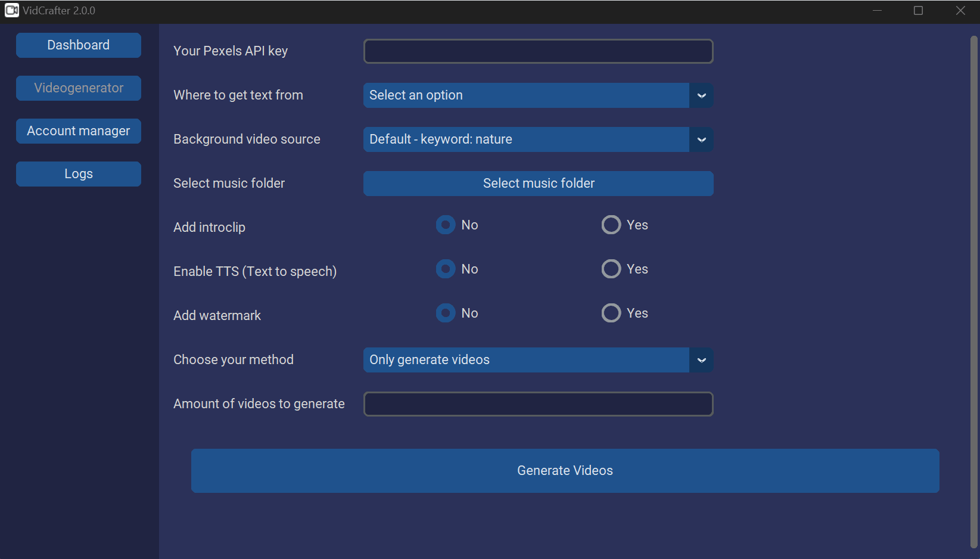Click the 'Enable TTS (Text to speech)' label
The image size is (980, 559).
[255, 272]
